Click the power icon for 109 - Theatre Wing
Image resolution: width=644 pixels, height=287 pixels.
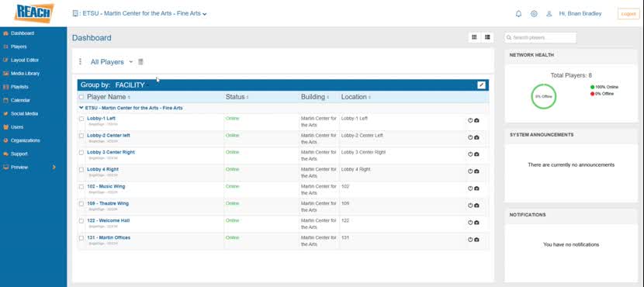(x=470, y=206)
